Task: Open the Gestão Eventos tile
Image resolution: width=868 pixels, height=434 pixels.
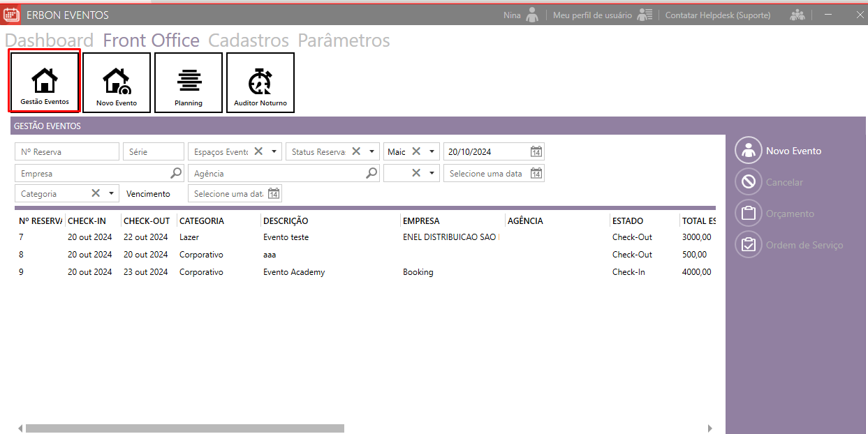Action: click(x=44, y=81)
